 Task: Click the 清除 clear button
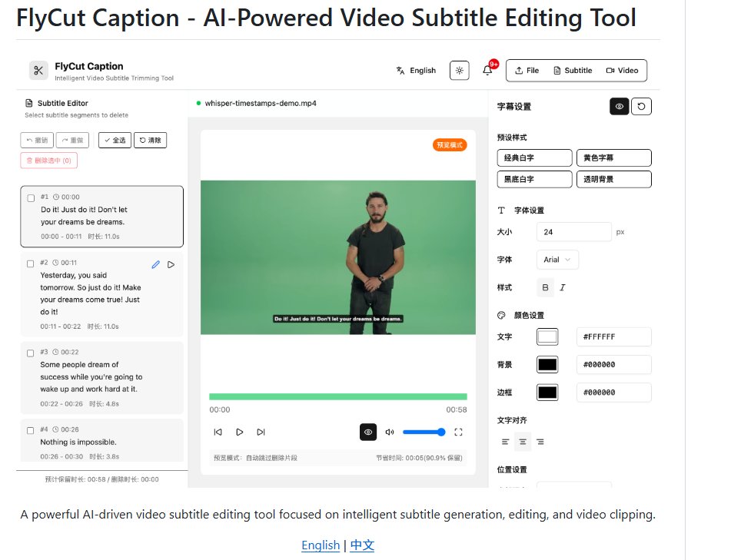click(150, 141)
